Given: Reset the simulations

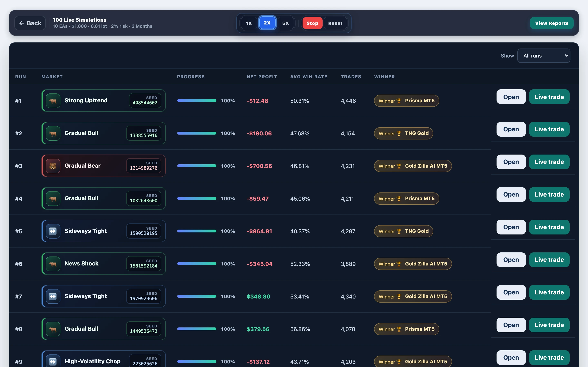Looking at the screenshot, I should pos(335,23).
